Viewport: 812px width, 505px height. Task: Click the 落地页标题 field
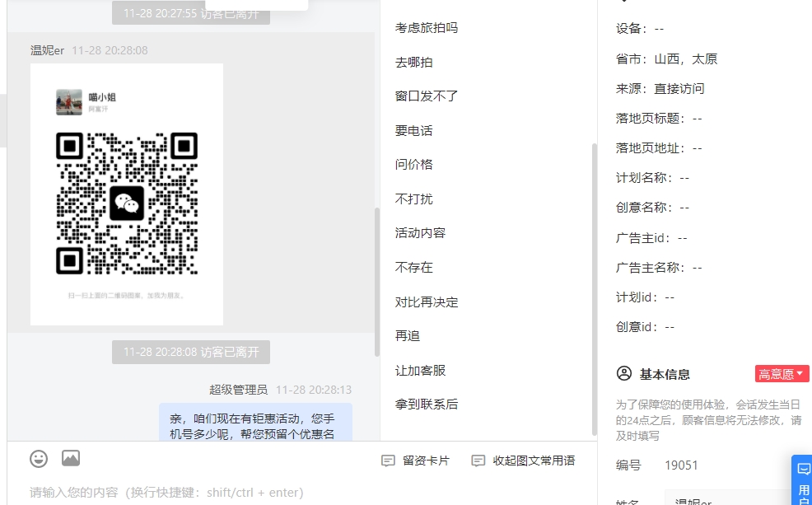coord(659,119)
